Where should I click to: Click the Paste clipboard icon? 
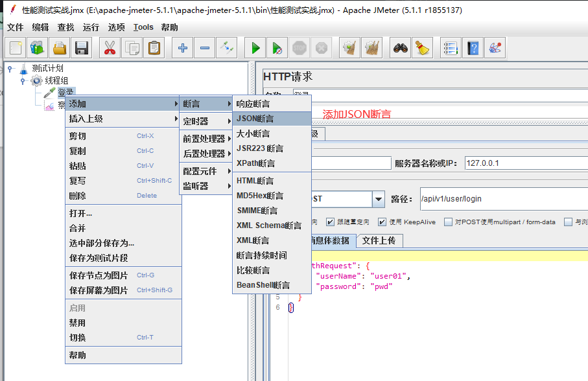pyautogui.click(x=154, y=48)
